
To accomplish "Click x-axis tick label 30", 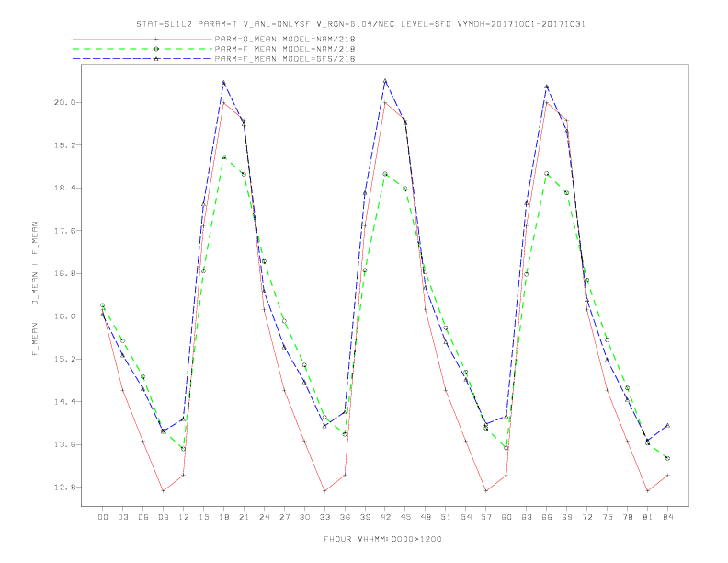I will (304, 517).
